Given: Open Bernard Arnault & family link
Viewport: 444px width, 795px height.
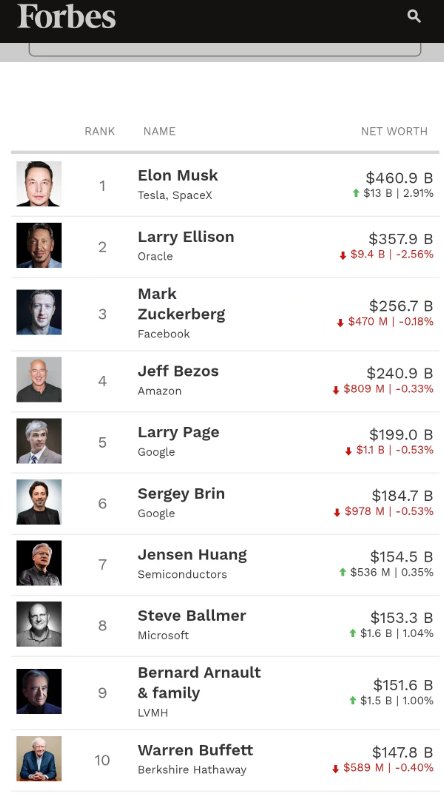Looking at the screenshot, I should (199, 682).
